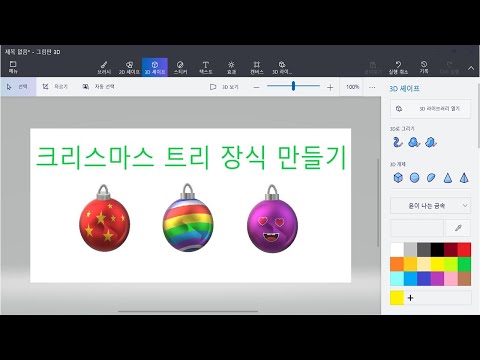Open the 메뉴 (Menu) panel
The width and height of the screenshot is (480, 360).
tap(13, 67)
